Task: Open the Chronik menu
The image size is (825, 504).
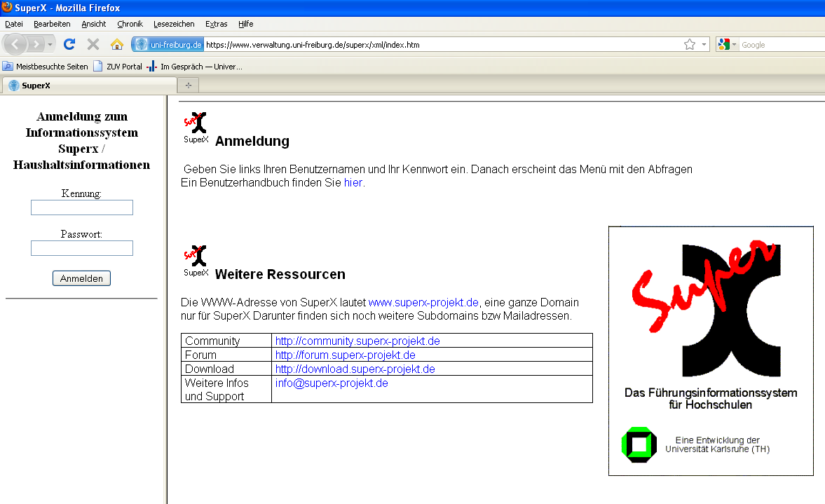Action: [130, 24]
